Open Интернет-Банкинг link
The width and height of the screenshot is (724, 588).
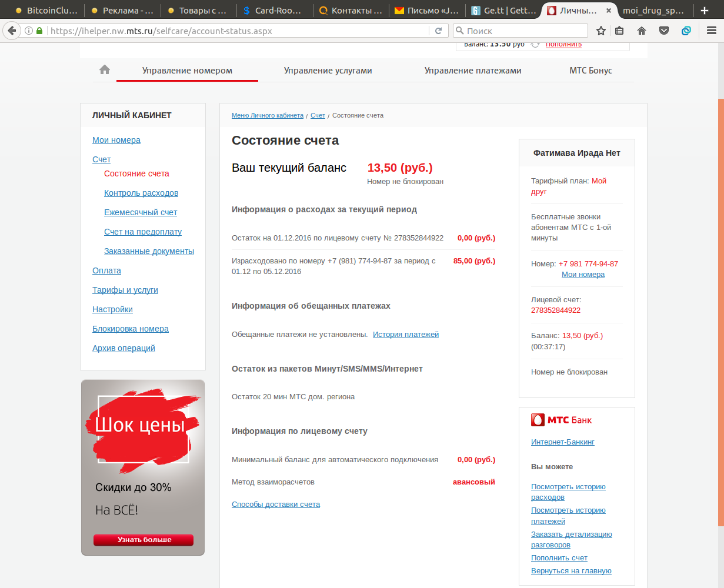click(563, 442)
